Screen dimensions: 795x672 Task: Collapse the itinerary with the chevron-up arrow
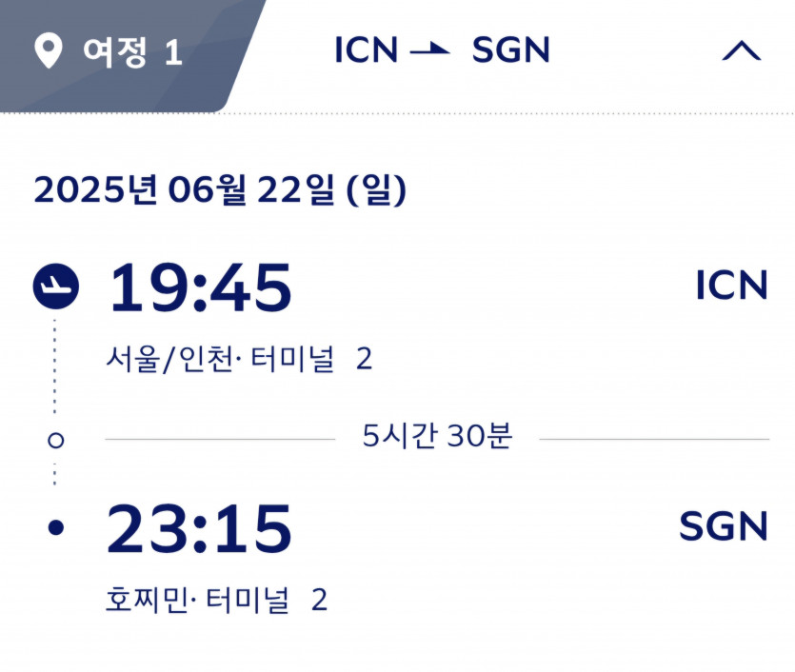tap(742, 51)
